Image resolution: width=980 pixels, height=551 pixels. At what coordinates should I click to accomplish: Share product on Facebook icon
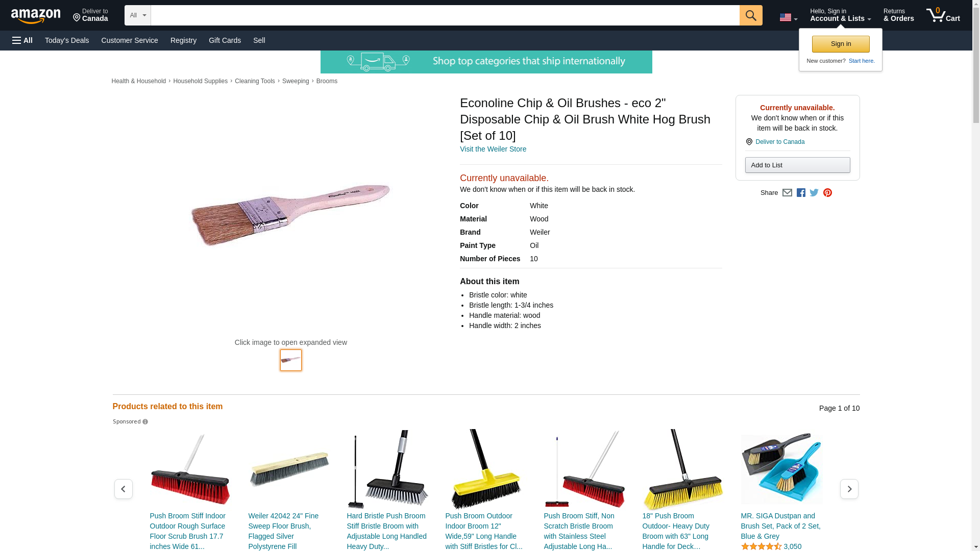pyautogui.click(x=801, y=193)
